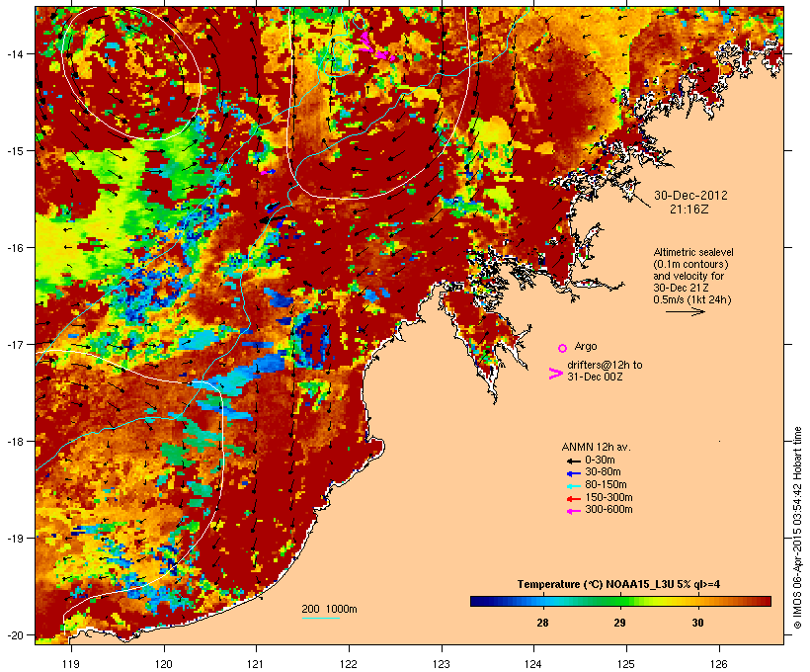810x672 pixels.
Task: Click the longitude axis label 125
Action: click(626, 664)
